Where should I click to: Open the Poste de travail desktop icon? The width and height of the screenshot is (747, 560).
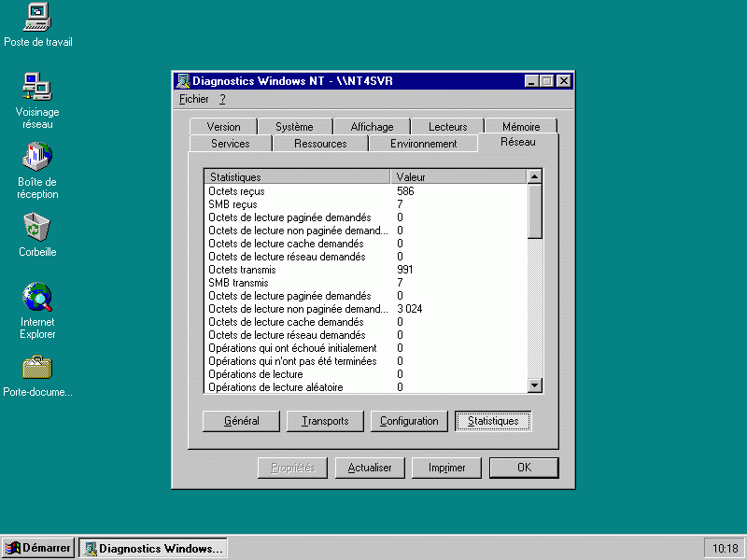tap(37, 18)
